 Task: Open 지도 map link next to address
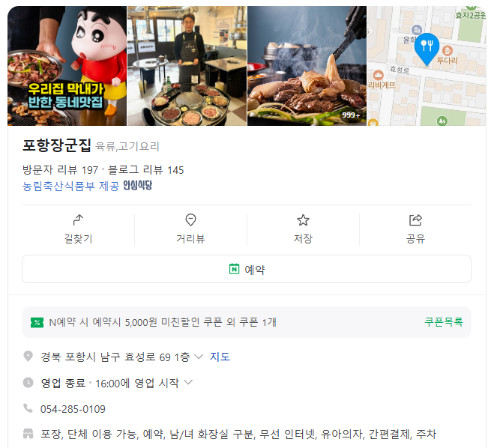click(220, 357)
